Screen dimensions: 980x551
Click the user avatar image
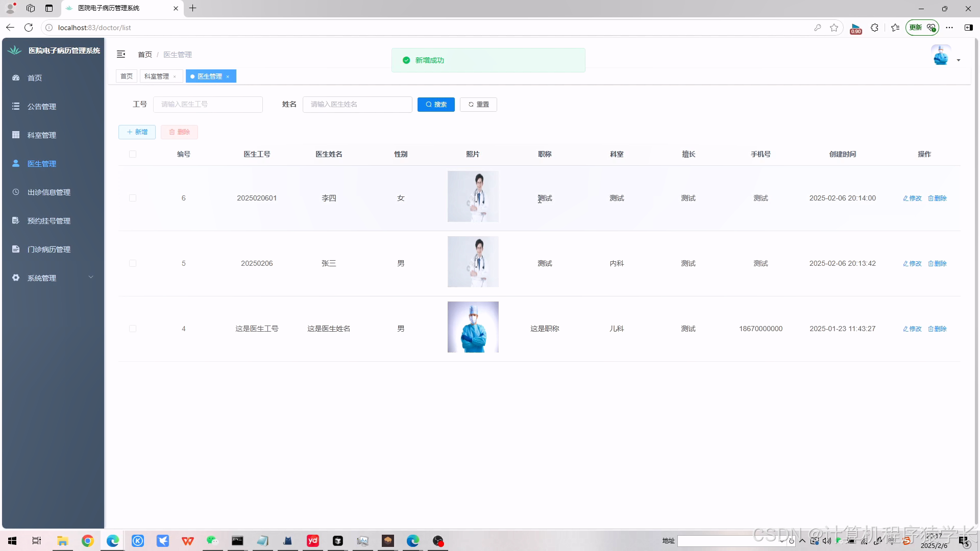(x=941, y=55)
